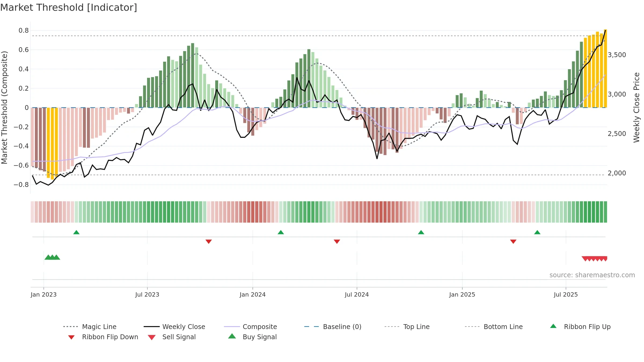Screen dimensions: 644x362
Task: Click the green Ribbon Flip Up marker near March 2023
Action: pos(76,232)
